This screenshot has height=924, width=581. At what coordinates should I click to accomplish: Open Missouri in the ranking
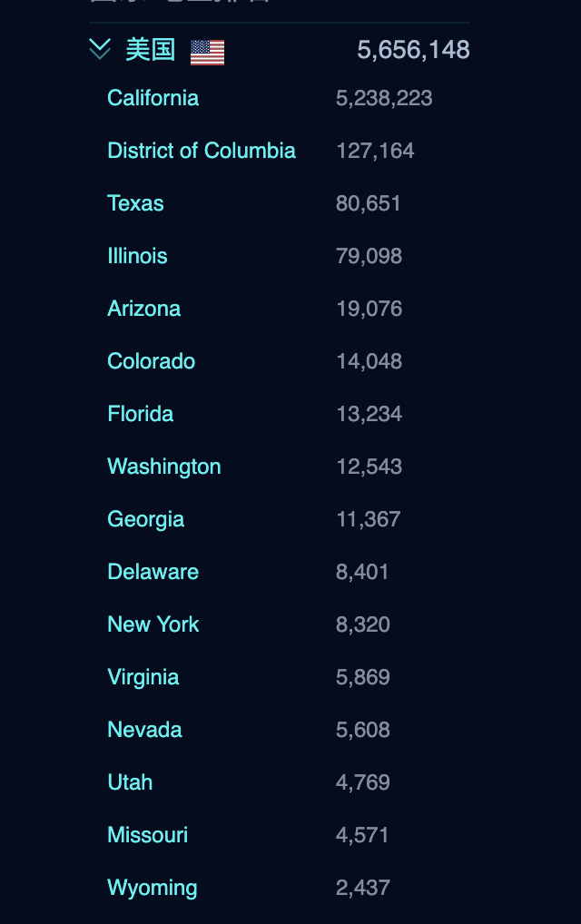147,835
